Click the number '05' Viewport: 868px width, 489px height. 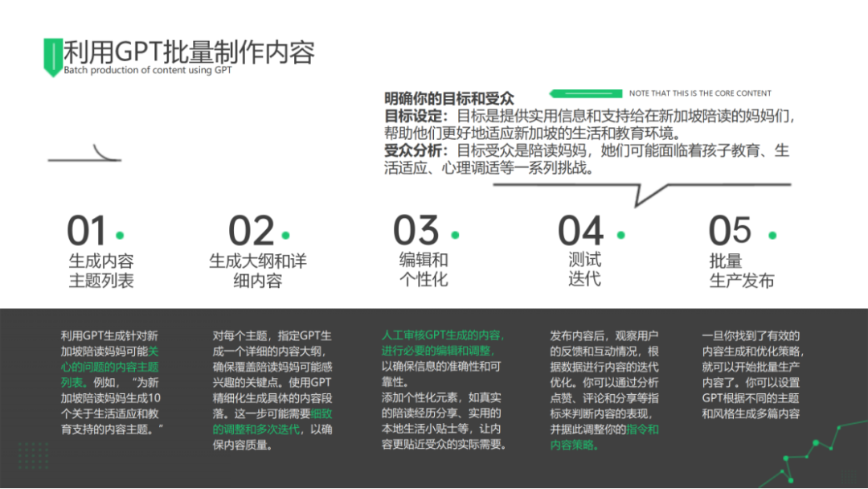pyautogui.click(x=730, y=230)
